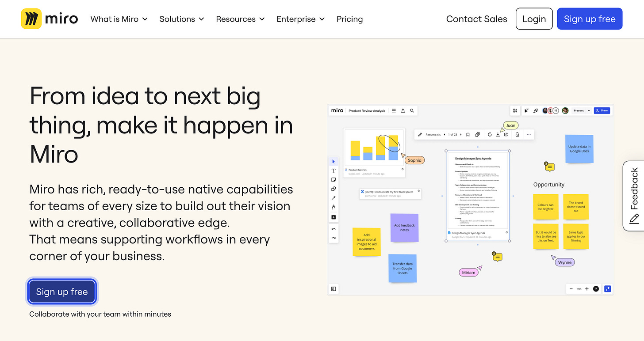This screenshot has height=341, width=644.
Task: Click the Product Metrics chart card
Action: pos(375,152)
